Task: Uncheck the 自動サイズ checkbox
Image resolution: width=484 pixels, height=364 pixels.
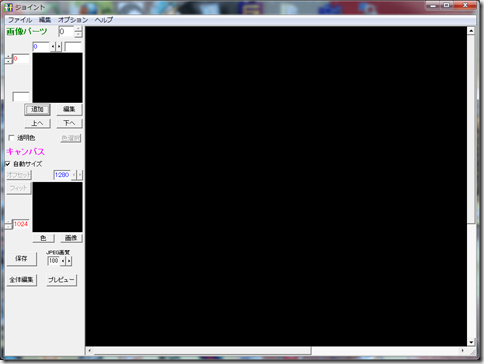Action: pyautogui.click(x=8, y=164)
